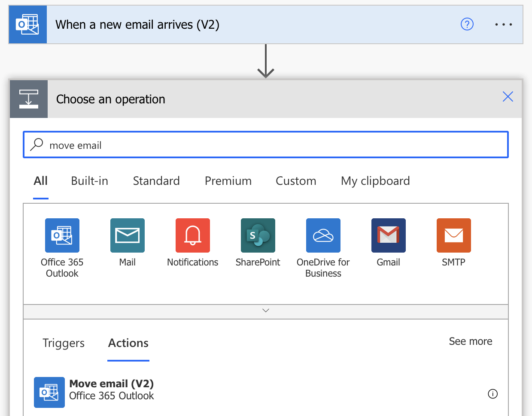Open the Built-in connectors tab
532x416 pixels.
click(x=89, y=181)
